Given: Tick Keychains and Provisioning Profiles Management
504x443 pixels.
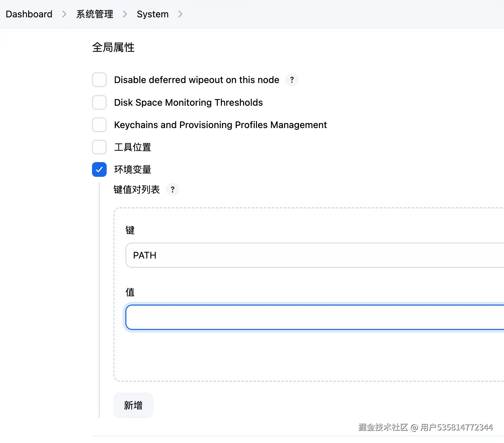Looking at the screenshot, I should (x=99, y=125).
